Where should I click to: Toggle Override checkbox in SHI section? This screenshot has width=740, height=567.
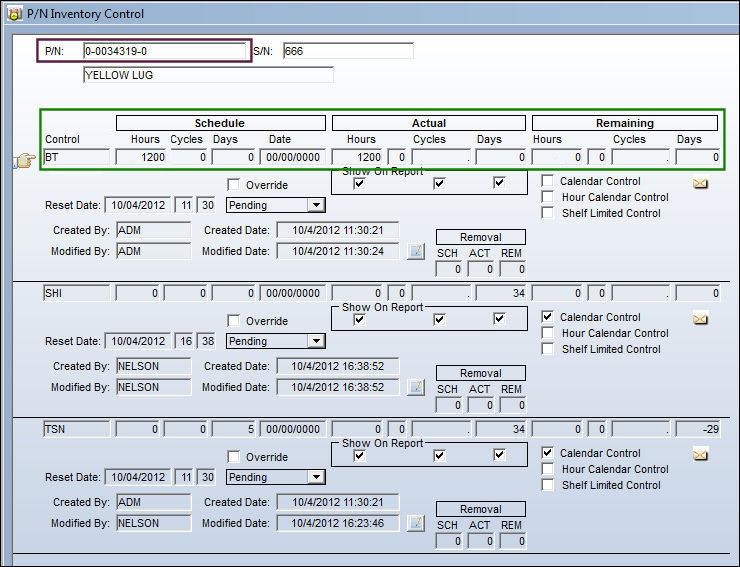[x=233, y=321]
